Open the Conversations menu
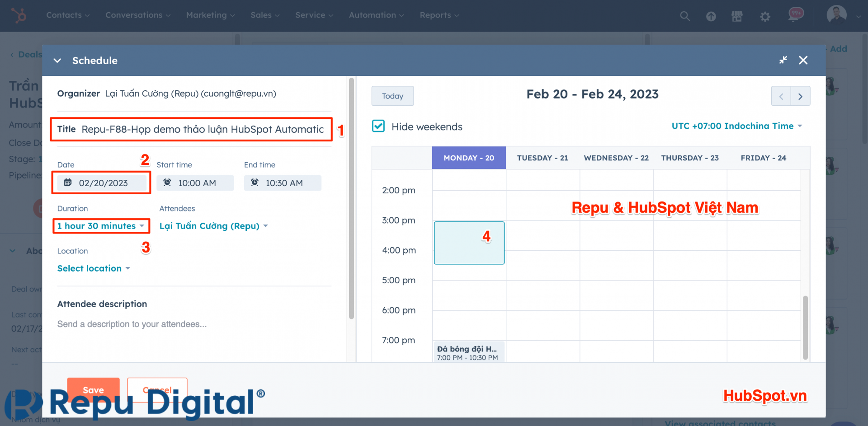Screen dimensions: 868x426 point(138,15)
